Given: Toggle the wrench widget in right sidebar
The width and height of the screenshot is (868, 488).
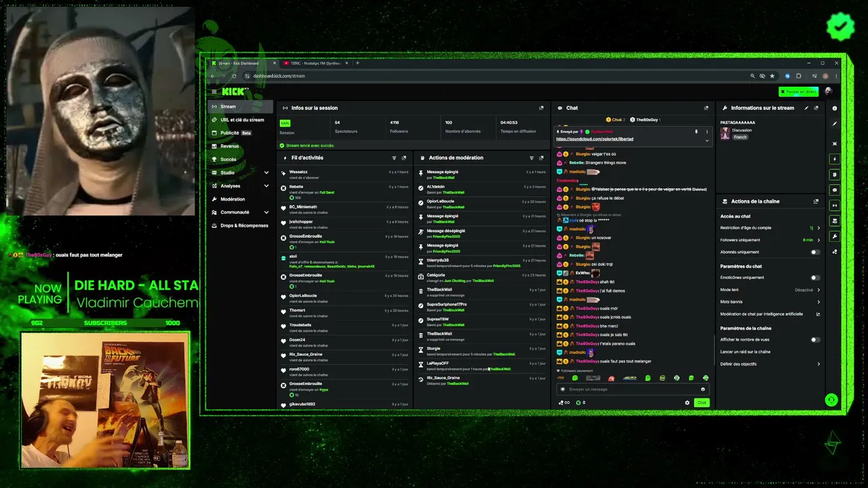Looking at the screenshot, I should pyautogui.click(x=835, y=237).
